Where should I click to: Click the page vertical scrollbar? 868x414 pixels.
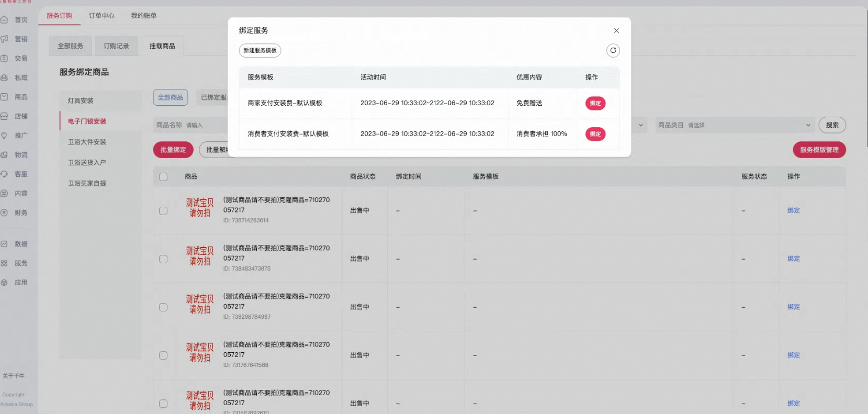[866, 79]
